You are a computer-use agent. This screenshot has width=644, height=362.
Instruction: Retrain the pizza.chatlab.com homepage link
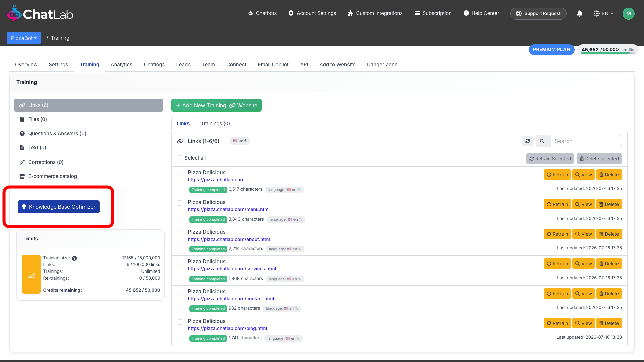[x=557, y=175]
